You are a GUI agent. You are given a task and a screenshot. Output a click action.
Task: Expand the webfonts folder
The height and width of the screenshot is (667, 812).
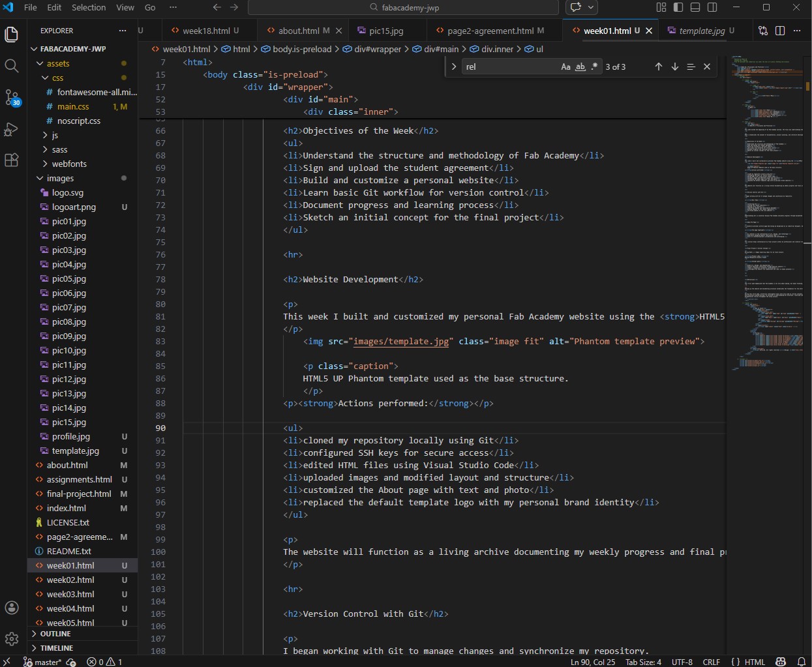pos(45,164)
